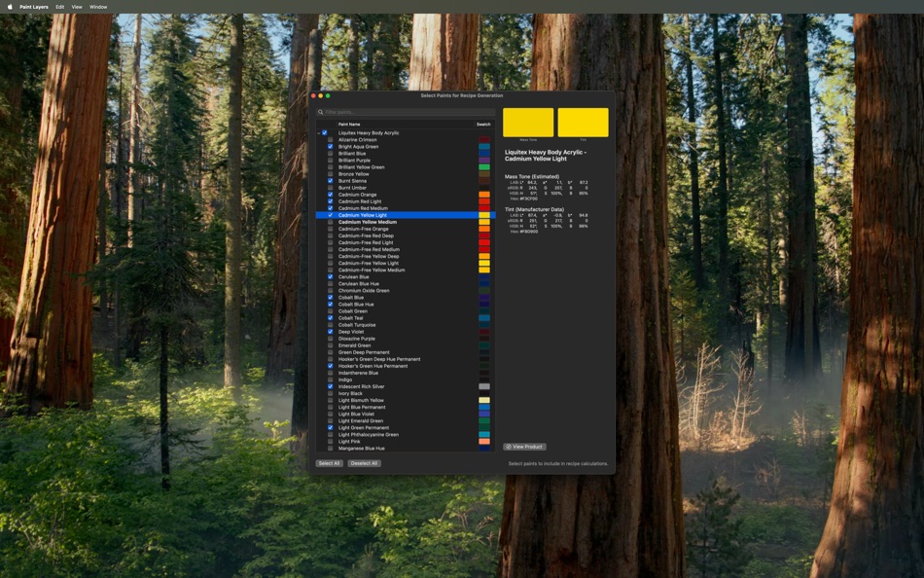The width and height of the screenshot is (924, 578).
Task: Select the Green Deep Permanent row
Action: coord(406,352)
